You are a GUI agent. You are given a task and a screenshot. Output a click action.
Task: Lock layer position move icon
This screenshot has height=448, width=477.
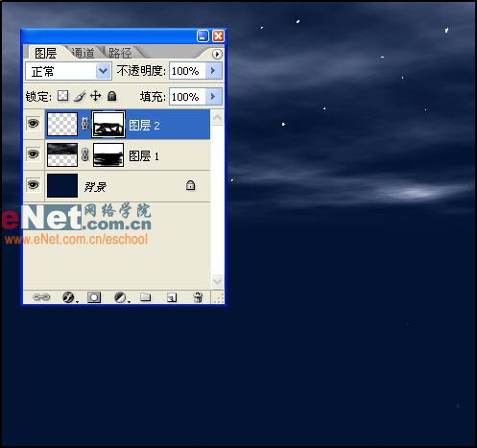click(96, 96)
